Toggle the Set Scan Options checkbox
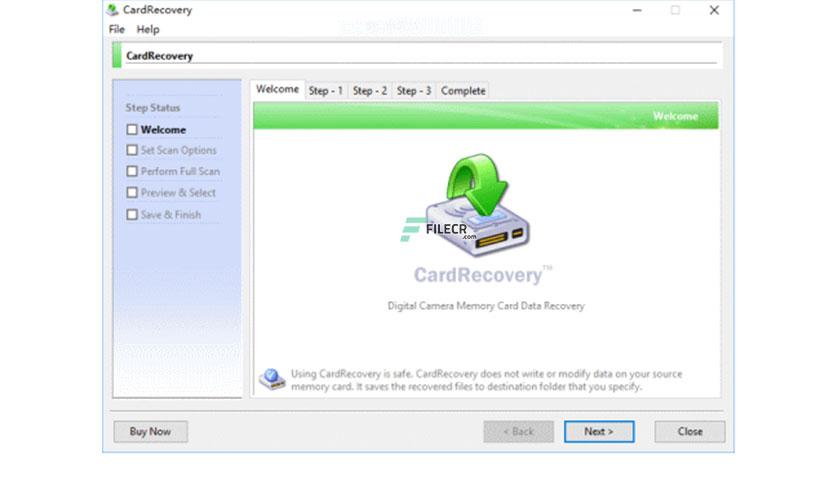This screenshot has height=484, width=836. pyautogui.click(x=132, y=150)
